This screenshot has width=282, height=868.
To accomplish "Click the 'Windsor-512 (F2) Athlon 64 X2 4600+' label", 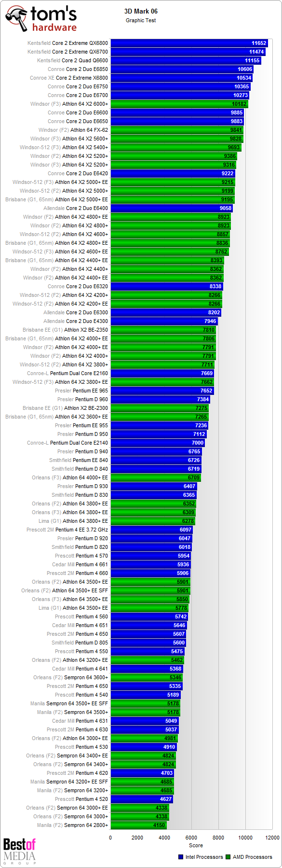I will point(64,234).
